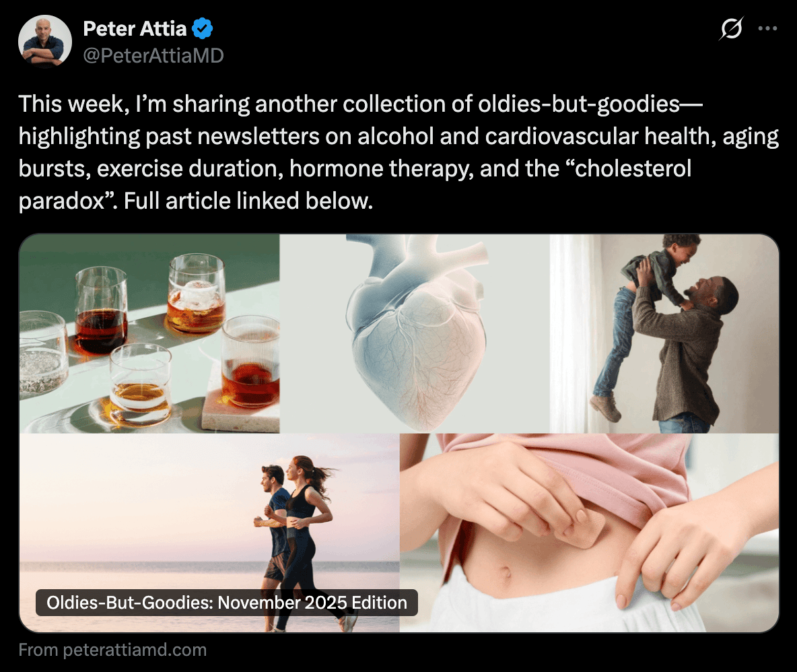Click the 'cholesterol paradox' phrase in tweet

tap(355, 185)
